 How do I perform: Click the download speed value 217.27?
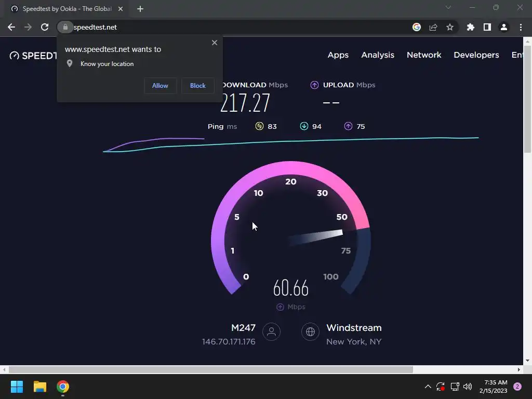coord(245,103)
